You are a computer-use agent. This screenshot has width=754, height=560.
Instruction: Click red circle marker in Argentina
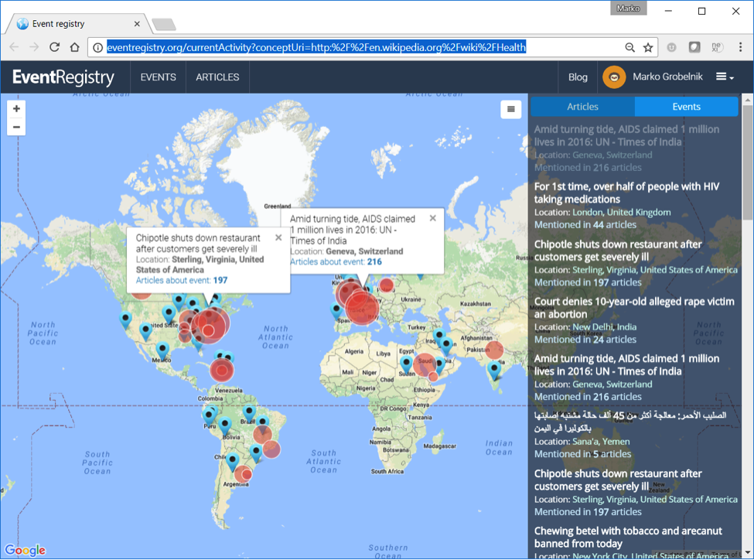[244, 474]
